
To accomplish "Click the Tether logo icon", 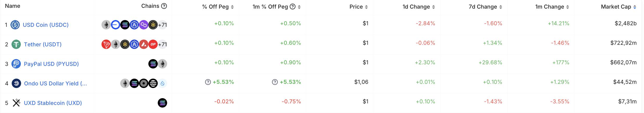I will (16, 44).
